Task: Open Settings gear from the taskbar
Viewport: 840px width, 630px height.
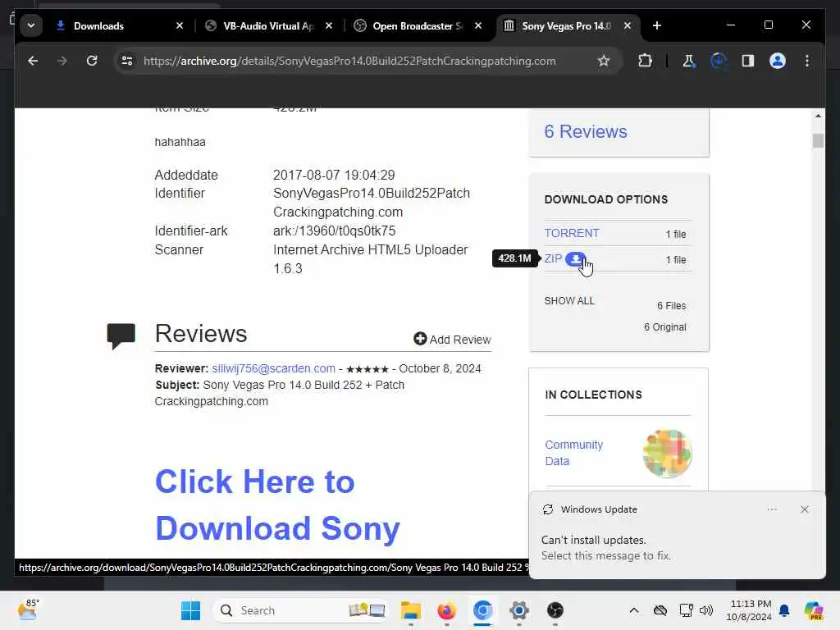Action: coord(518,610)
